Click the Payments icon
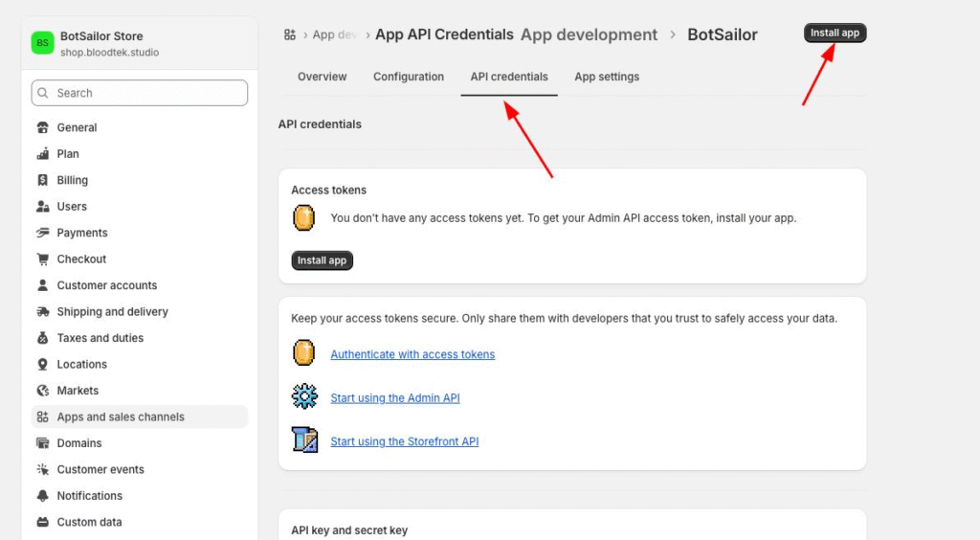The width and height of the screenshot is (980, 540). point(42,233)
